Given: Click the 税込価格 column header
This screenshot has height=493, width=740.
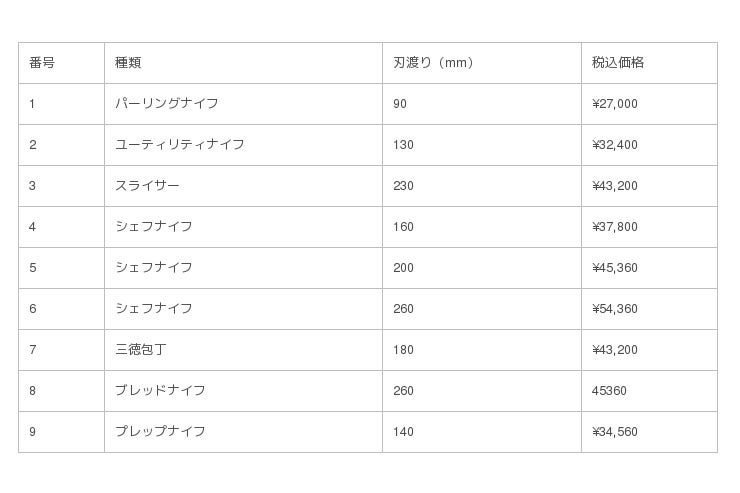Looking at the screenshot, I should (x=618, y=63).
